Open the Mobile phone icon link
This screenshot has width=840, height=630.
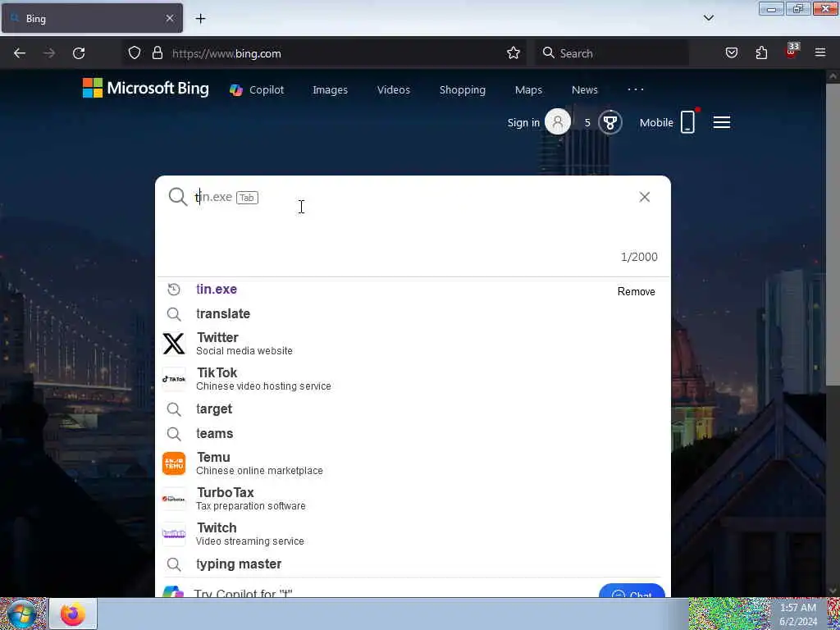coord(688,121)
